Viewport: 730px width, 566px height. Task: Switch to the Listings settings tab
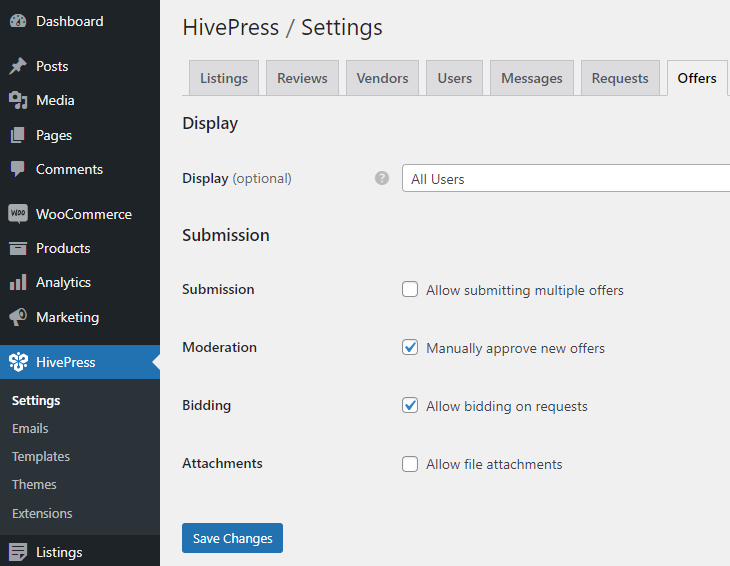pyautogui.click(x=224, y=78)
